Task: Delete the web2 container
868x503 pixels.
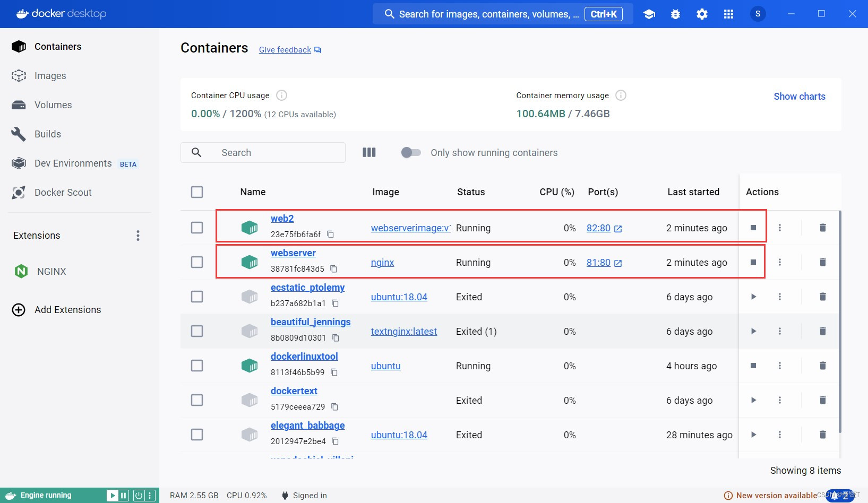Action: pyautogui.click(x=822, y=228)
